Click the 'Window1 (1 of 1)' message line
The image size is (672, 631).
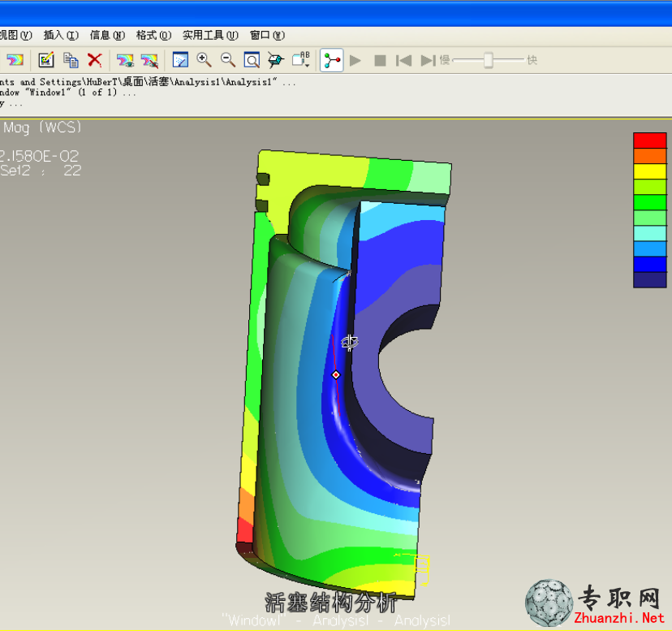point(67,93)
